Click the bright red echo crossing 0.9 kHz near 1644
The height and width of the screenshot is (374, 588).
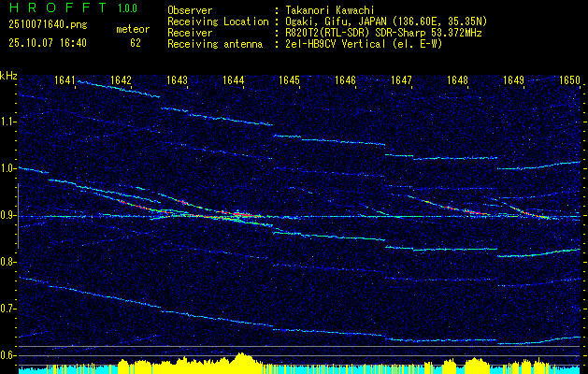pos(237,214)
